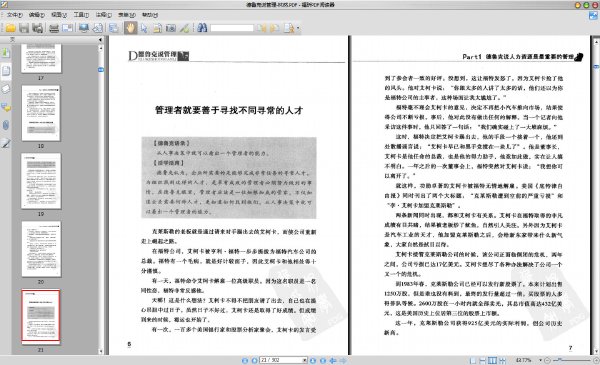
Task: Open the Signatures pen sidebar icon
Action: coord(6,143)
